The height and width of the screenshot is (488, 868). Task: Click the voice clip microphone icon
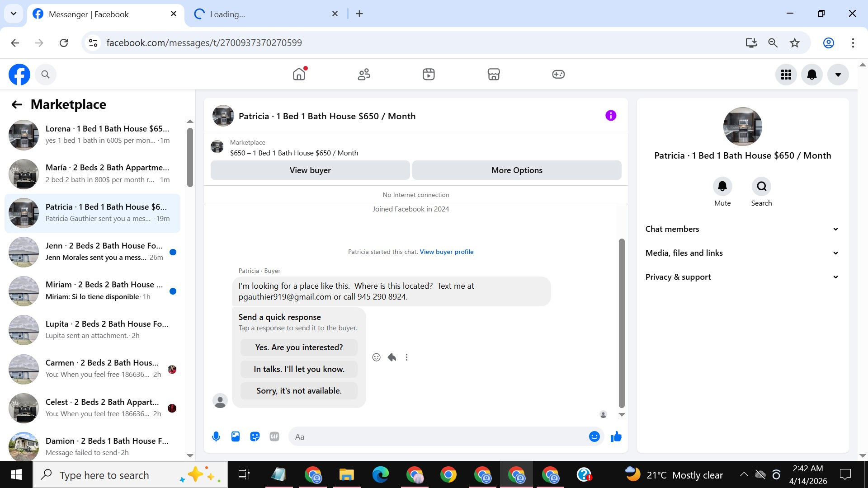tap(216, 436)
